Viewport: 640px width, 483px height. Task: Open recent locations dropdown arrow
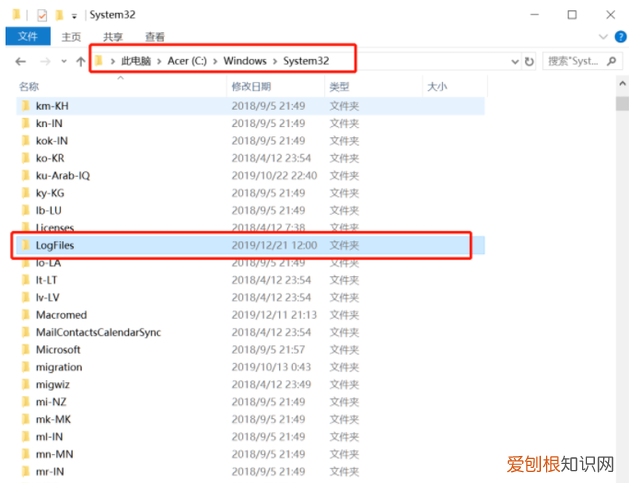pyautogui.click(x=64, y=62)
